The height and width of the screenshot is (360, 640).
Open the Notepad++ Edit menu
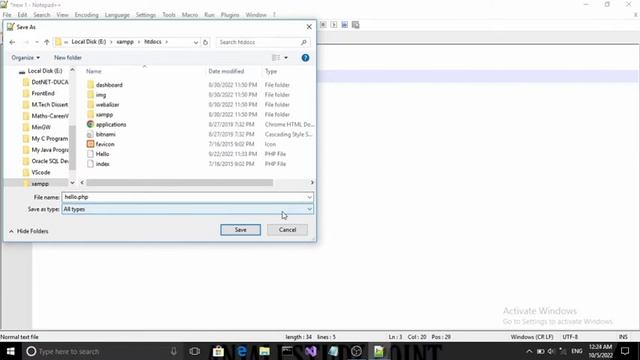[22, 15]
